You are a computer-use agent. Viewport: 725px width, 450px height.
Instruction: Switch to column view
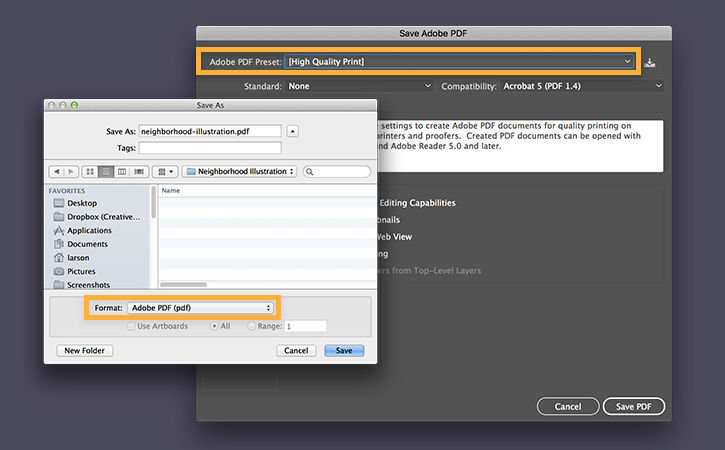coord(122,172)
